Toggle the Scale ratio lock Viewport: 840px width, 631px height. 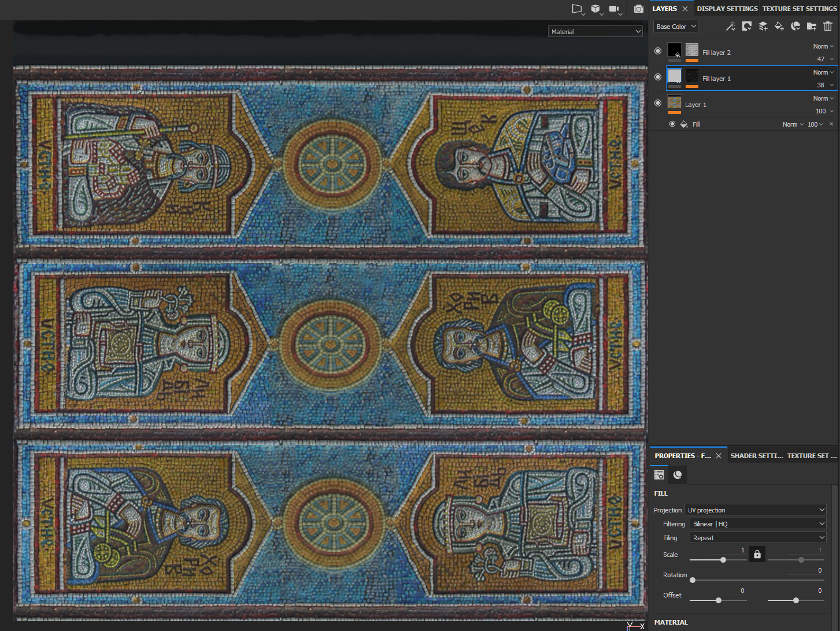pos(757,554)
